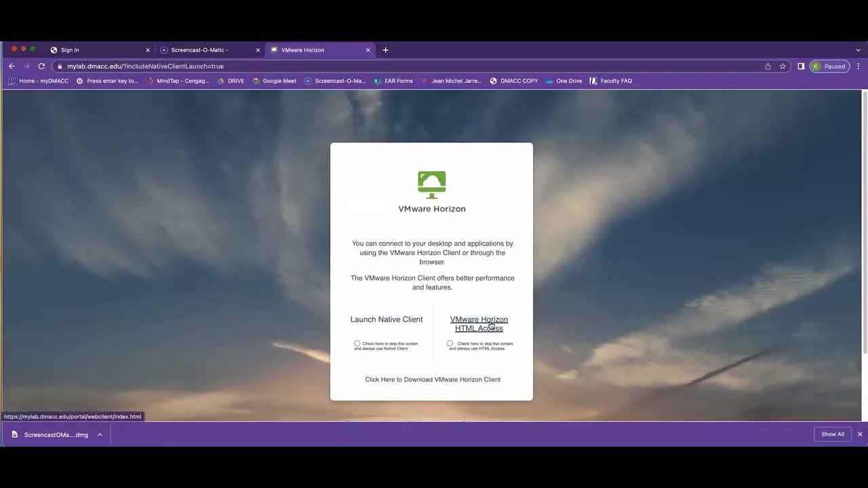Open the Screencast-O-Ma... bookmark
Screen dimensions: 868x488
point(335,81)
